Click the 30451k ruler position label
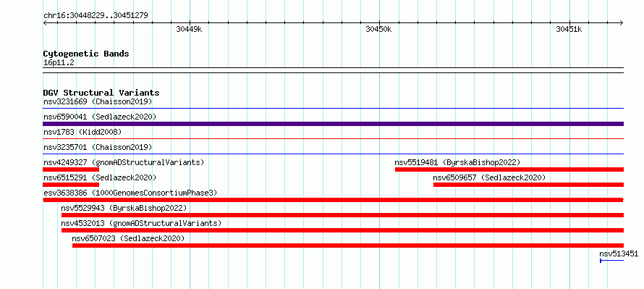644x289 pixels. 569,29
